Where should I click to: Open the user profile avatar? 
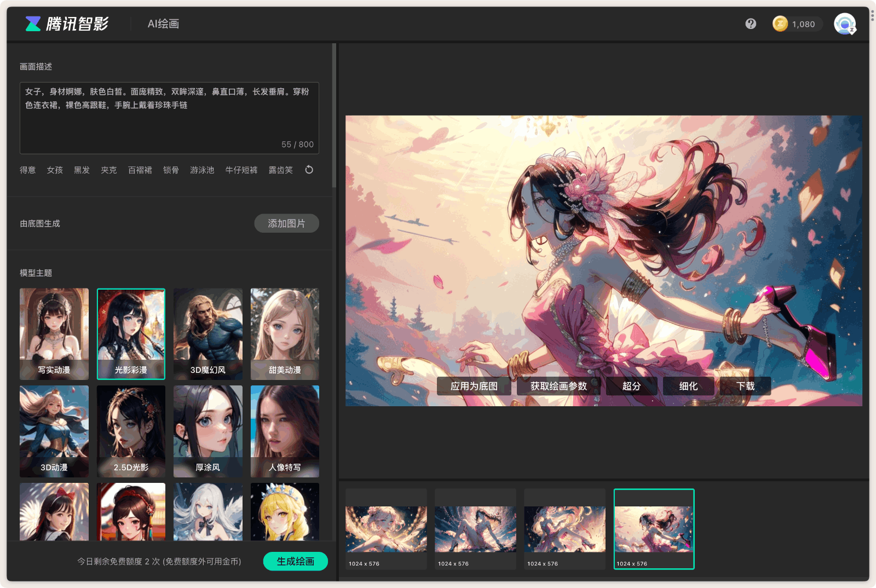(x=844, y=24)
